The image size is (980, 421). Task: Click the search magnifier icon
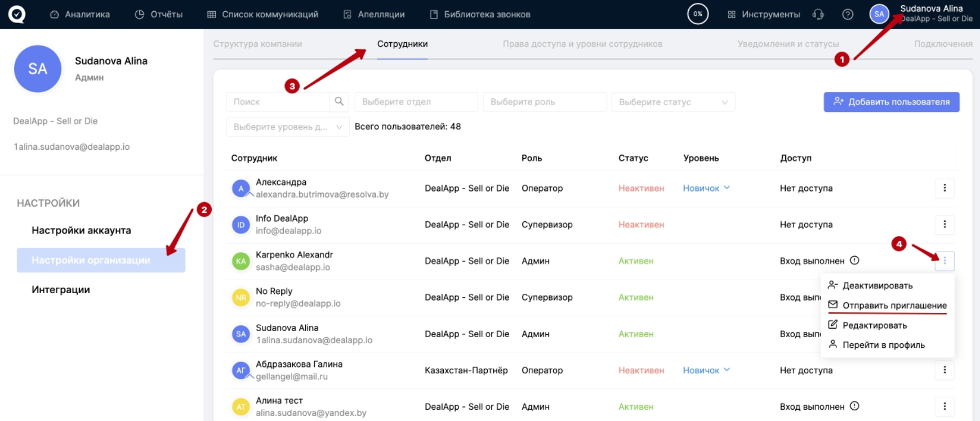(x=339, y=101)
